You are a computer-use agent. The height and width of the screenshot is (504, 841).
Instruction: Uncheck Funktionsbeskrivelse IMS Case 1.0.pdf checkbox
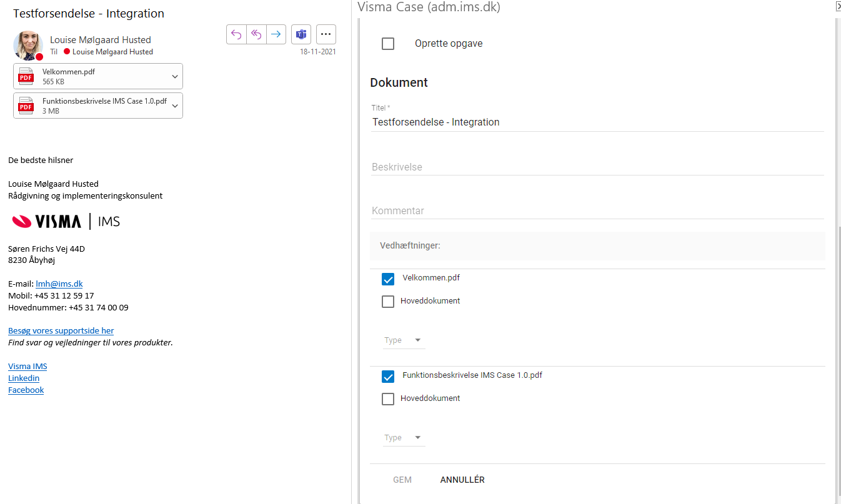coord(388,377)
